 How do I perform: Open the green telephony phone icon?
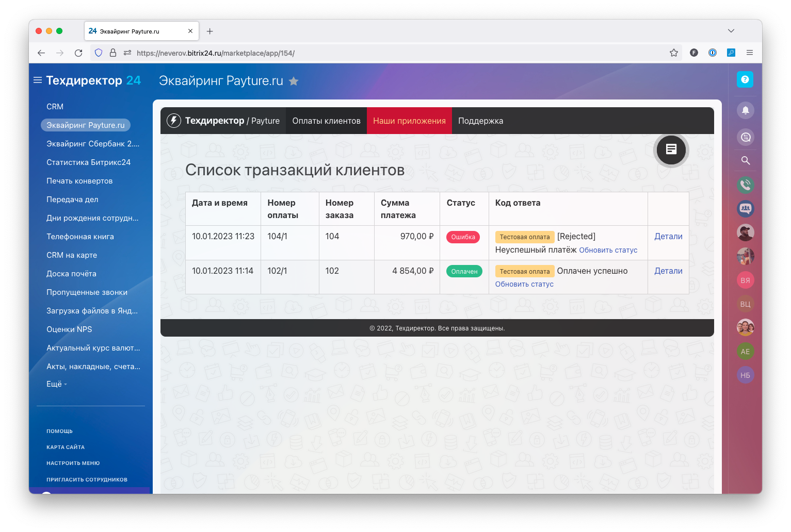746,185
